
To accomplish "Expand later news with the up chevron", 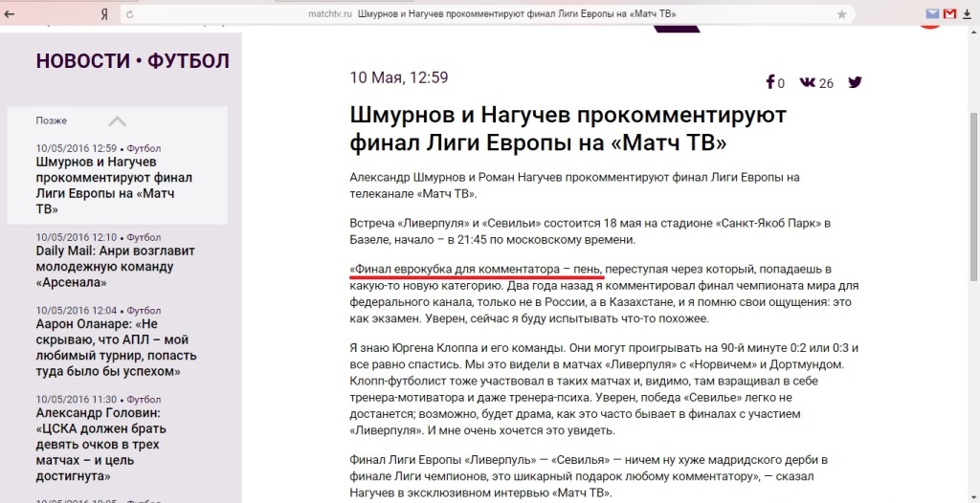I will pyautogui.click(x=117, y=120).
